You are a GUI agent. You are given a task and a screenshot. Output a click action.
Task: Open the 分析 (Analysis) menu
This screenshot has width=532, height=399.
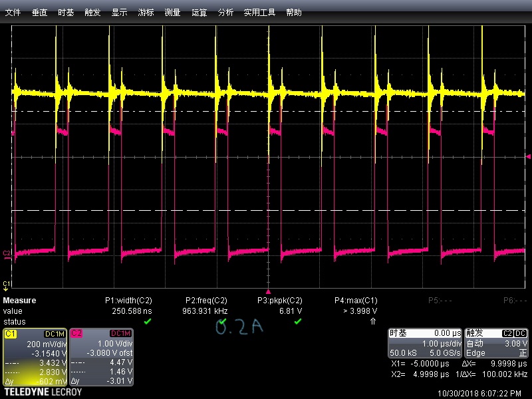[x=225, y=13]
